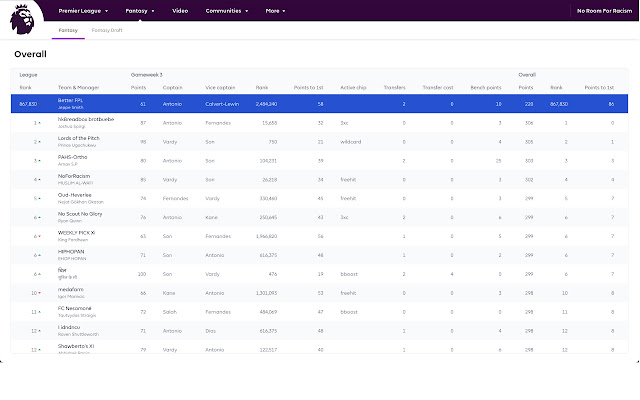Open the No Room For Racism link

(x=603, y=11)
